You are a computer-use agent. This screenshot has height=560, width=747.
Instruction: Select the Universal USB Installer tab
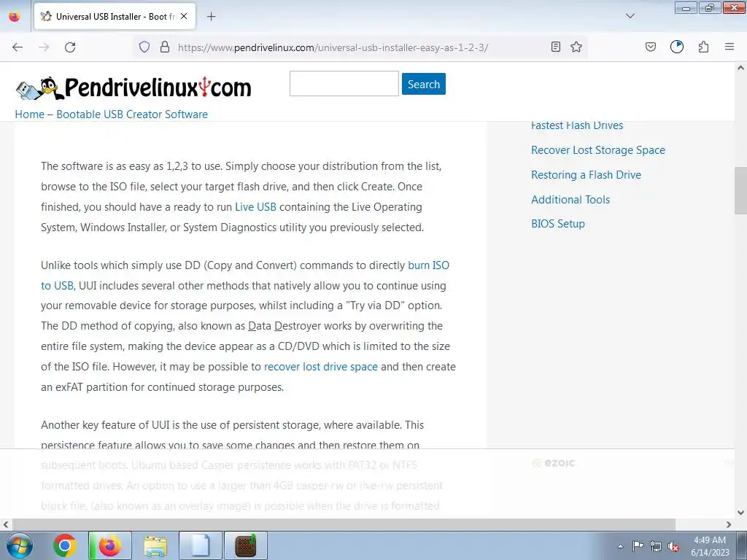tap(115, 17)
